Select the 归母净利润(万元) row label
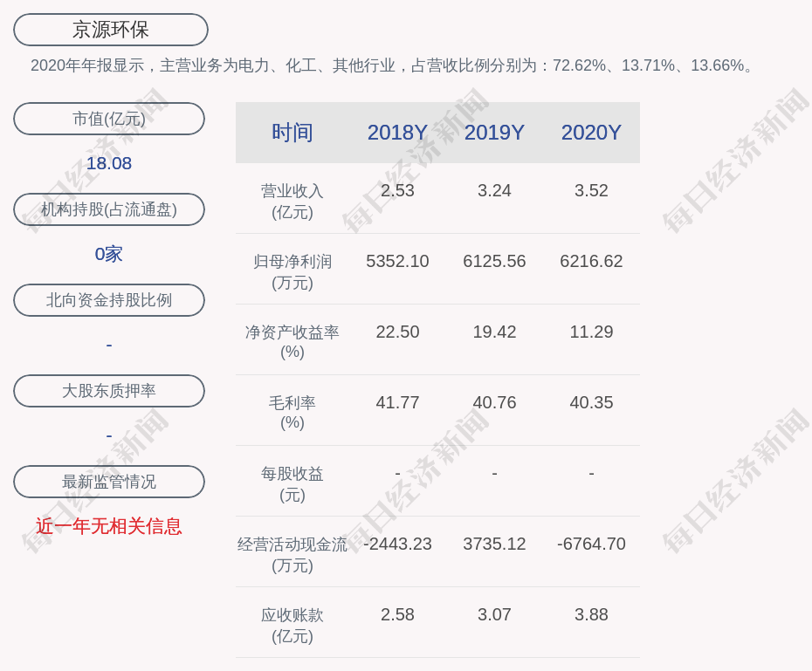812x671 pixels. click(x=292, y=272)
